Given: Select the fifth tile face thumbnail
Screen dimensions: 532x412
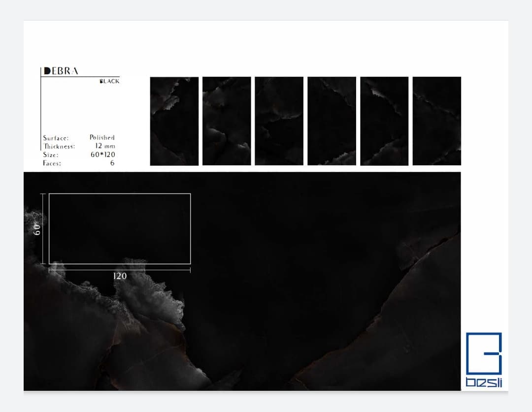Looking at the screenshot, I should click(x=384, y=121).
